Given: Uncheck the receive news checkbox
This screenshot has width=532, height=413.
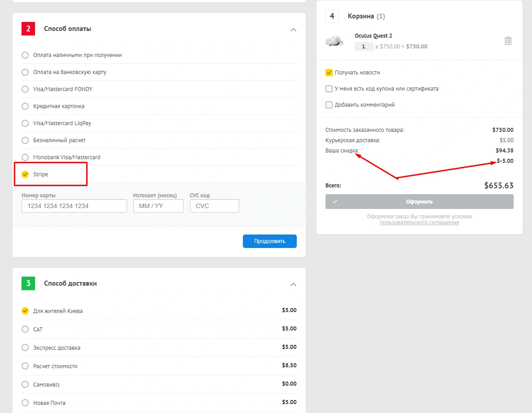Looking at the screenshot, I should coord(329,73).
